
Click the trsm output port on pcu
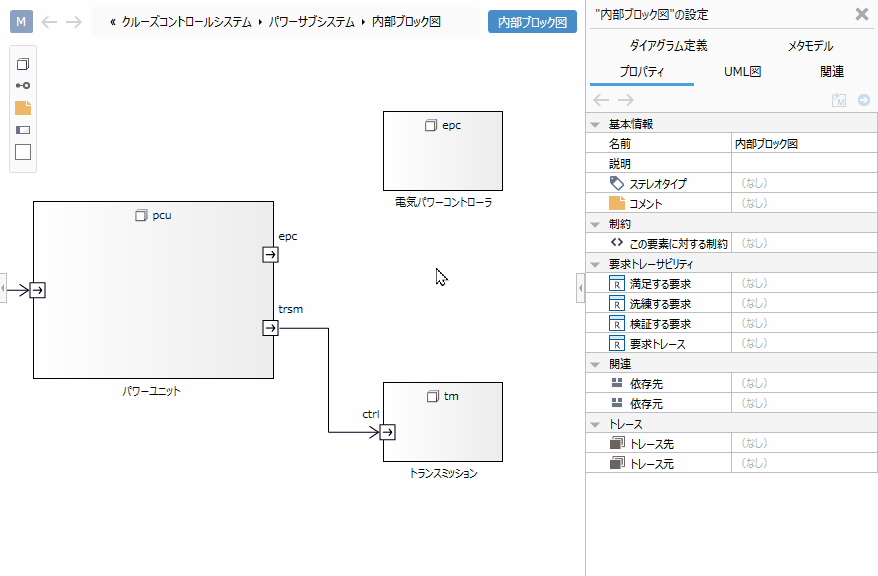pyautogui.click(x=270, y=328)
